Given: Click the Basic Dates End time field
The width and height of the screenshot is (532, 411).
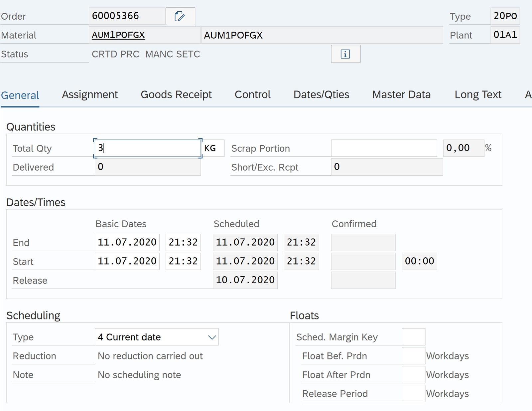Looking at the screenshot, I should click(x=183, y=242).
